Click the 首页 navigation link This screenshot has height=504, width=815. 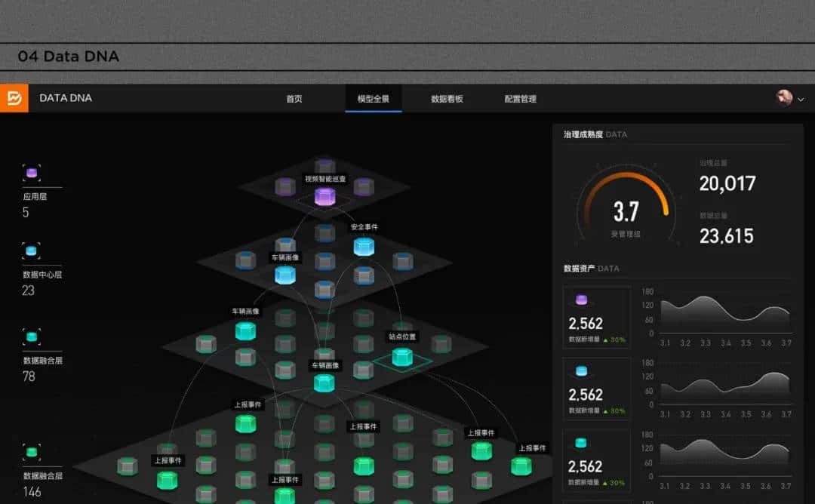[294, 98]
